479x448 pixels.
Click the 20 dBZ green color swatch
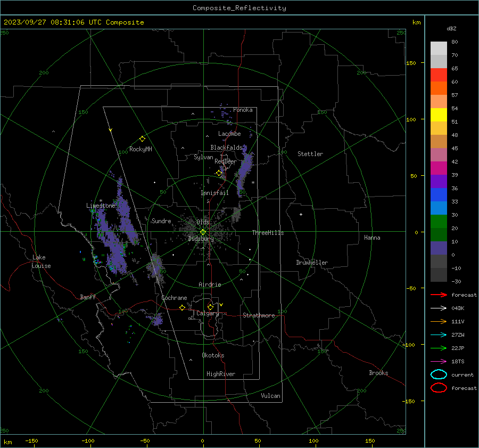click(439, 221)
